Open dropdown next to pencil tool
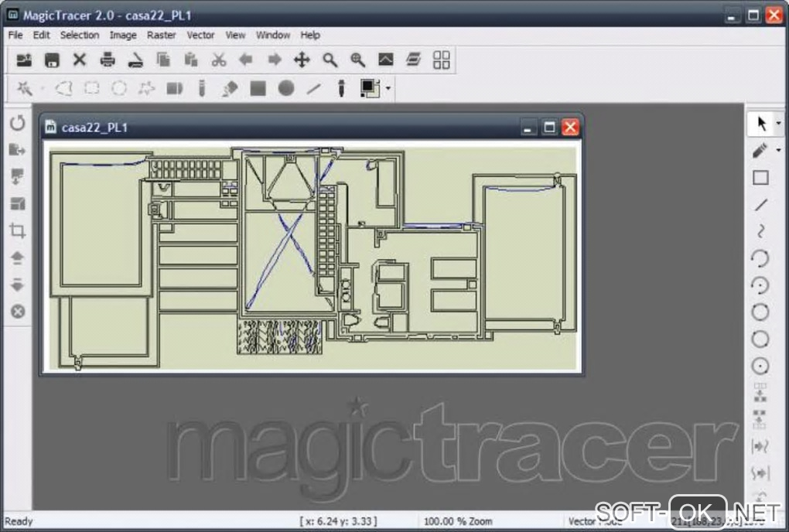 [x=778, y=150]
